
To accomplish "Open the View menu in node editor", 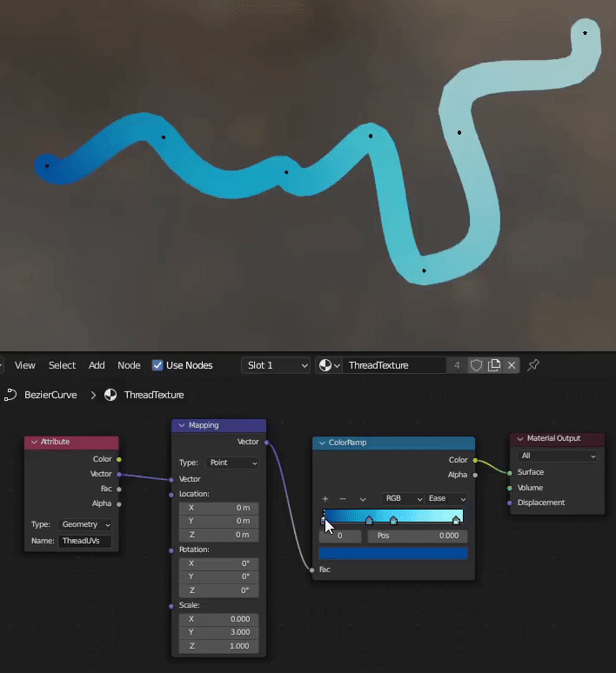I will [24, 365].
